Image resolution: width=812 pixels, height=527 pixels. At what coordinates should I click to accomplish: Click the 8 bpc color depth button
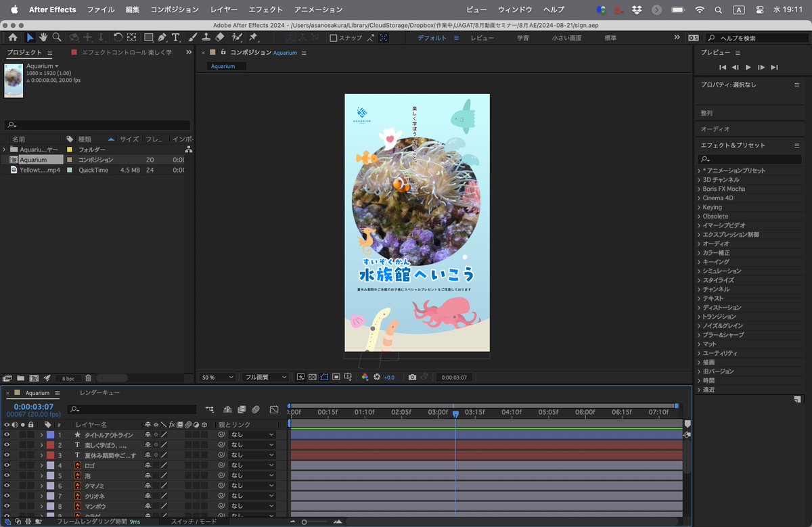[x=68, y=378]
